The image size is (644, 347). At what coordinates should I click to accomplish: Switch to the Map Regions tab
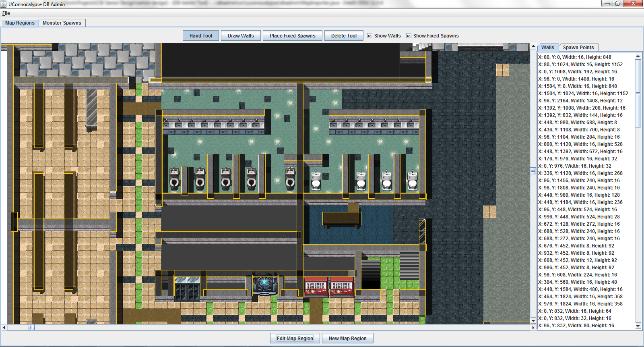click(x=20, y=23)
